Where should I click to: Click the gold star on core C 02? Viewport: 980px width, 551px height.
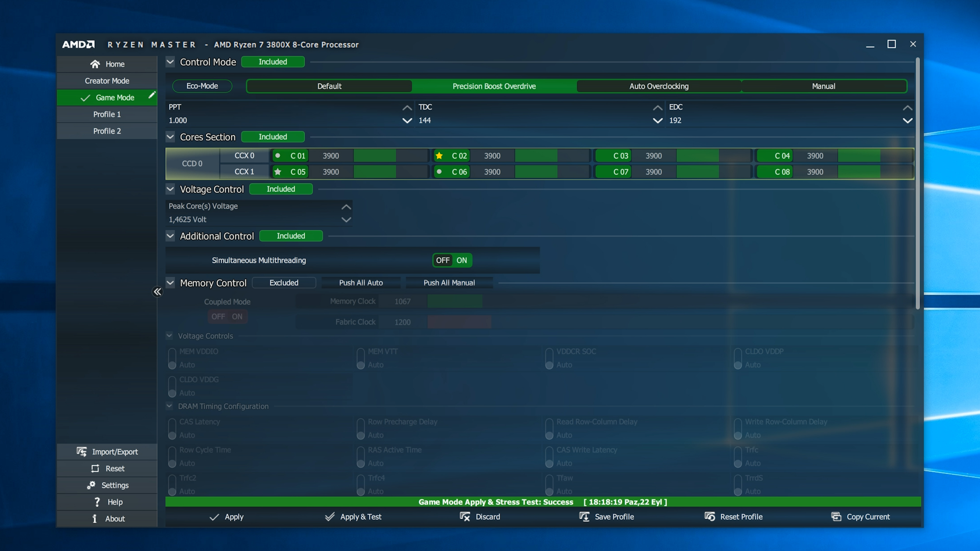tap(439, 156)
